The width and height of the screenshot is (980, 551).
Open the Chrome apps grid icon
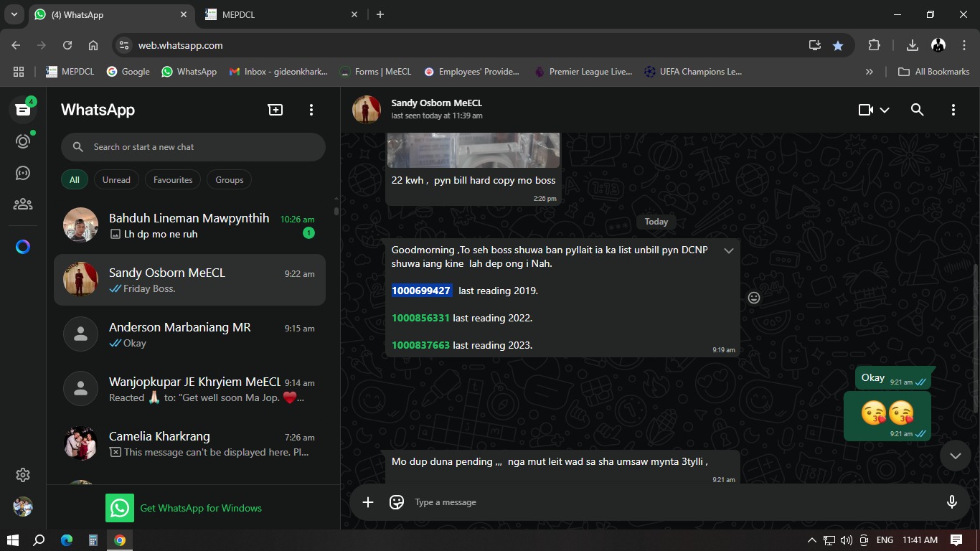[x=19, y=72]
